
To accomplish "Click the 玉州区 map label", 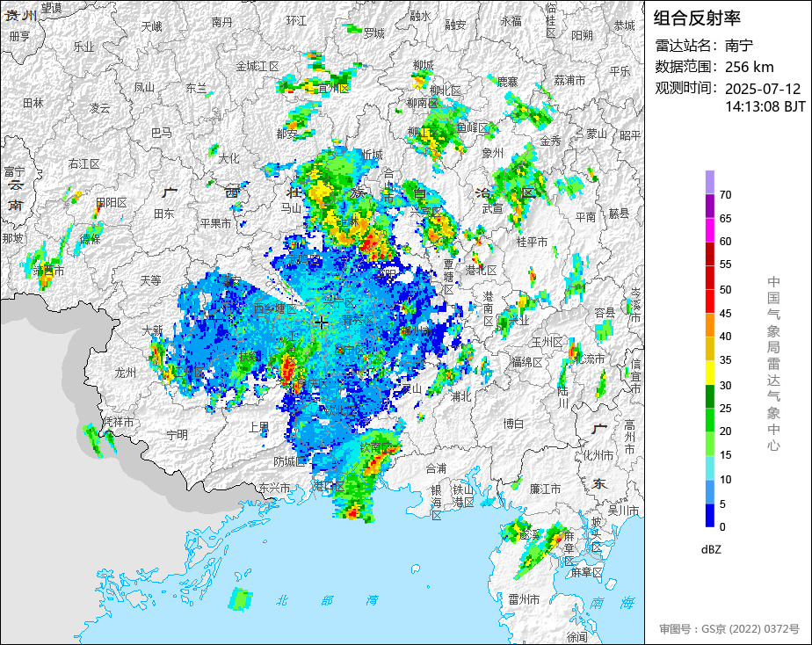I will tap(547, 342).
